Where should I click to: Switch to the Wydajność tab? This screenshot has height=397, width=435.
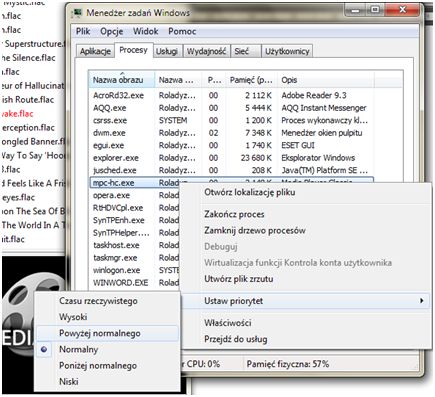click(206, 51)
